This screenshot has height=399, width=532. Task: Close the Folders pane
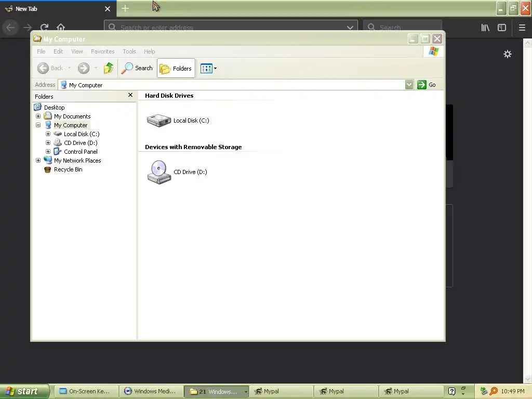coord(130,95)
